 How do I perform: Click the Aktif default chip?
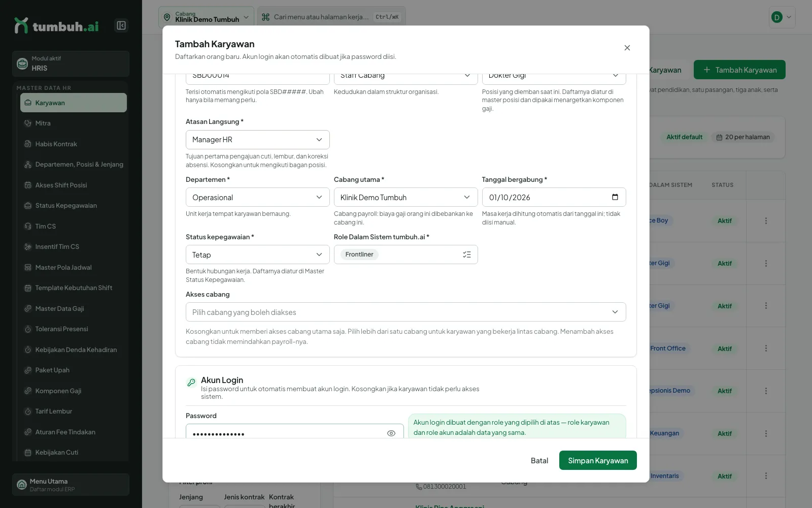point(685,137)
